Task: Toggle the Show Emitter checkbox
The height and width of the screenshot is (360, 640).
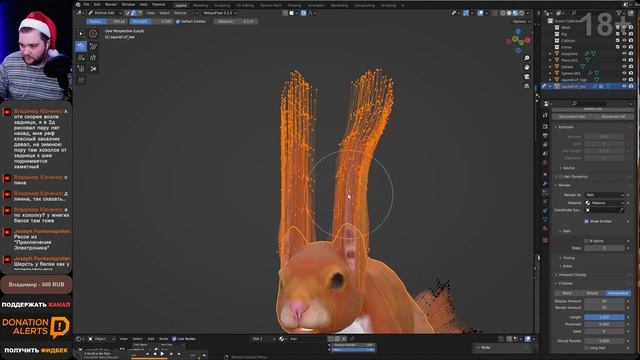Action: click(x=587, y=221)
